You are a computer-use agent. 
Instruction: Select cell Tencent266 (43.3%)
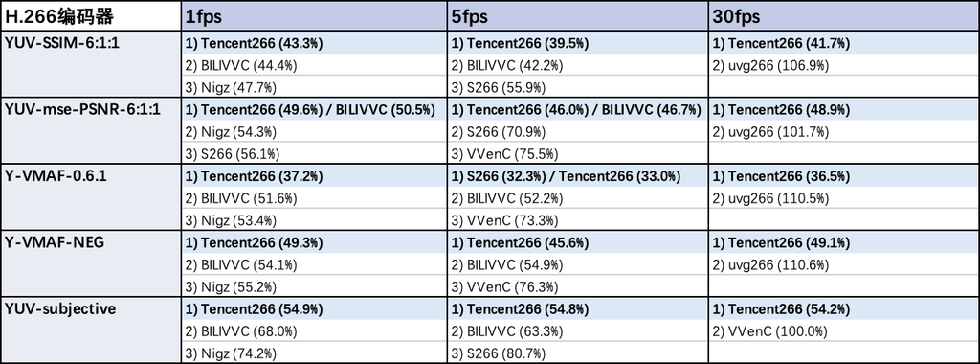pos(314,44)
